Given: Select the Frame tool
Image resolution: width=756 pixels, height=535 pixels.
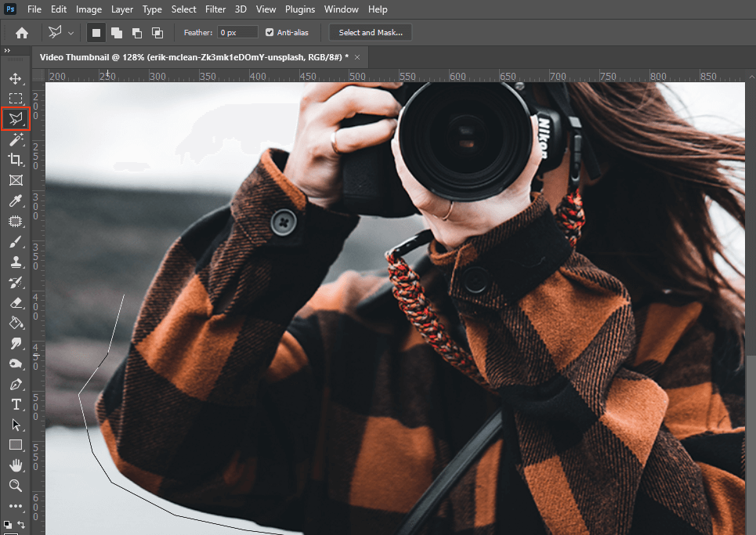Looking at the screenshot, I should click(16, 180).
